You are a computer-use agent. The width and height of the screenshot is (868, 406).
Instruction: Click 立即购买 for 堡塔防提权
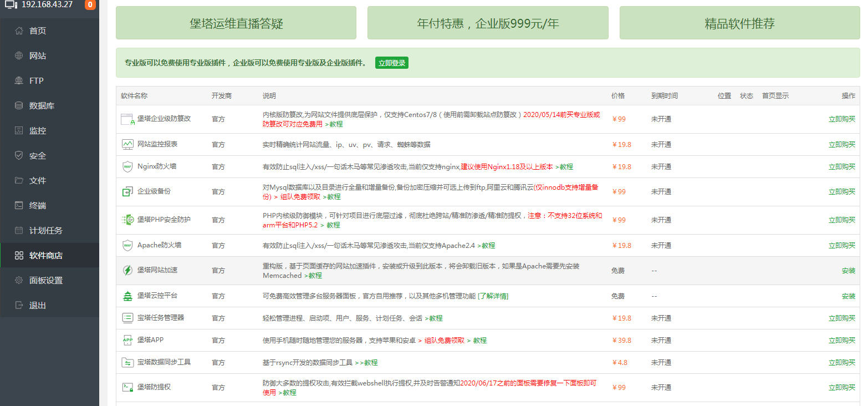click(x=842, y=387)
